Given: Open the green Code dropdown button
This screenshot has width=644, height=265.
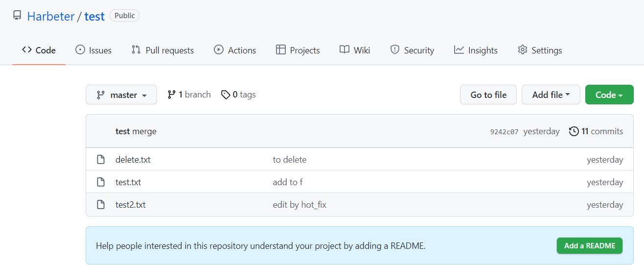Looking at the screenshot, I should pos(609,95).
